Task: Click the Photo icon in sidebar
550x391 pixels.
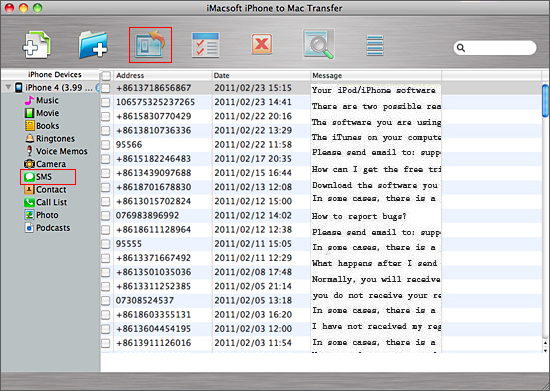Action: click(x=29, y=215)
